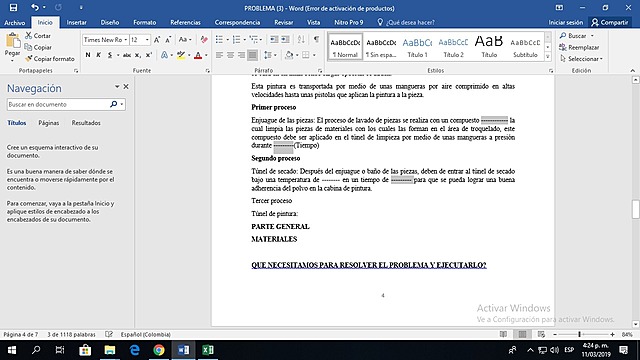This screenshot has width=640, height=360.
Task: Click the Excel icon in taskbar
Action: click(208, 350)
